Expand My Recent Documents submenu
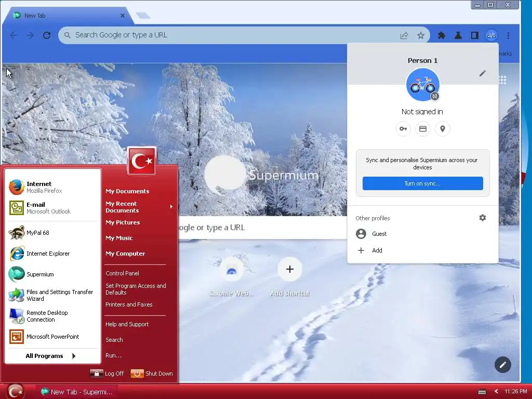532x399 pixels. (x=139, y=207)
